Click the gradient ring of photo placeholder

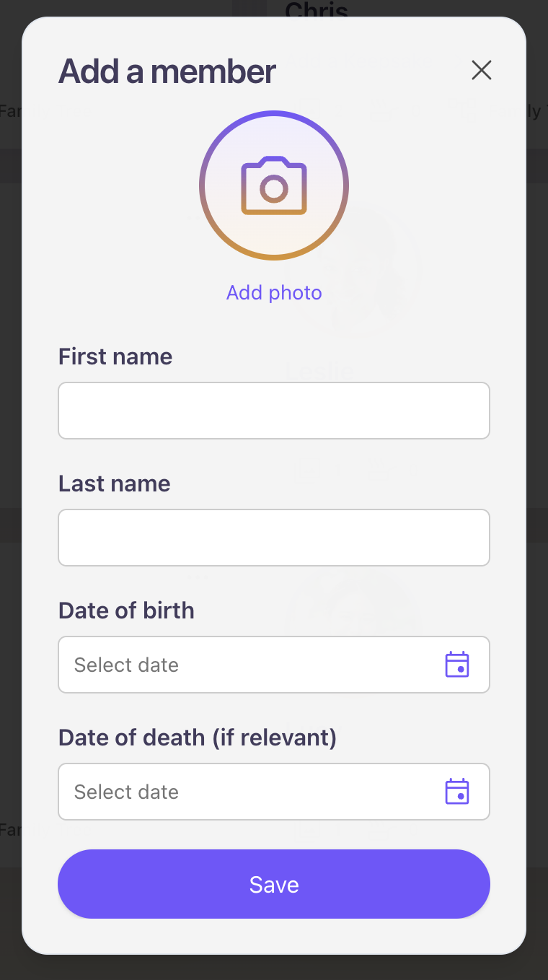point(203,185)
